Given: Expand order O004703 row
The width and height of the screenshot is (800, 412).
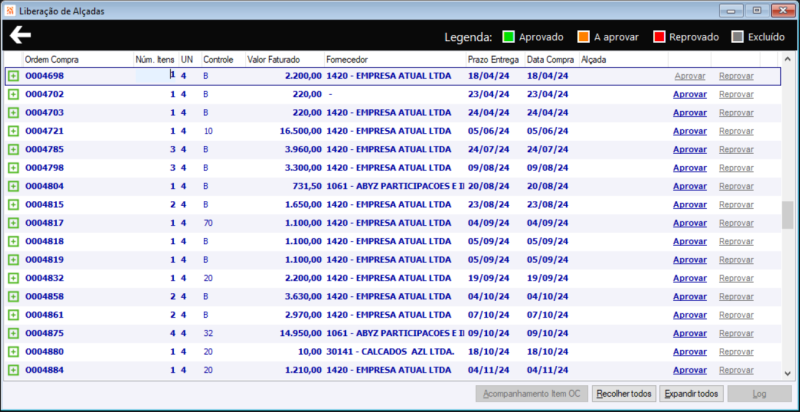Looking at the screenshot, I should [13, 113].
